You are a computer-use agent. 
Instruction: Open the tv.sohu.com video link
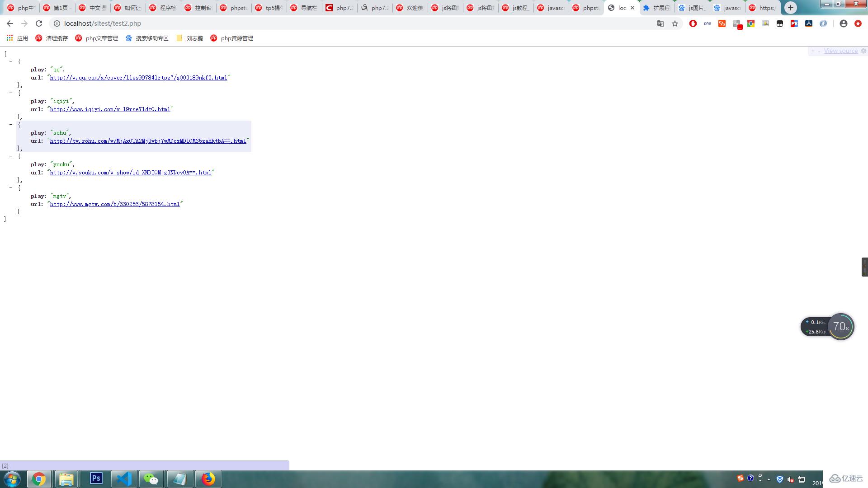coord(148,141)
